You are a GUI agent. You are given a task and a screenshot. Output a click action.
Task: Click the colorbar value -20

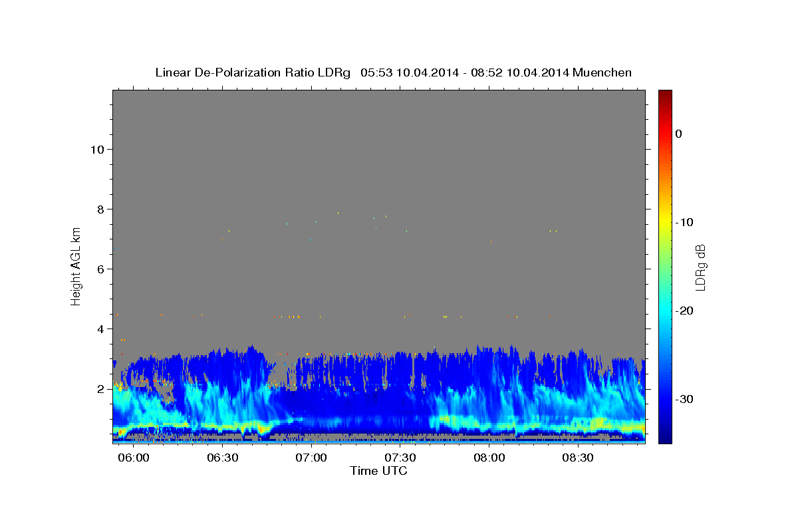684,311
